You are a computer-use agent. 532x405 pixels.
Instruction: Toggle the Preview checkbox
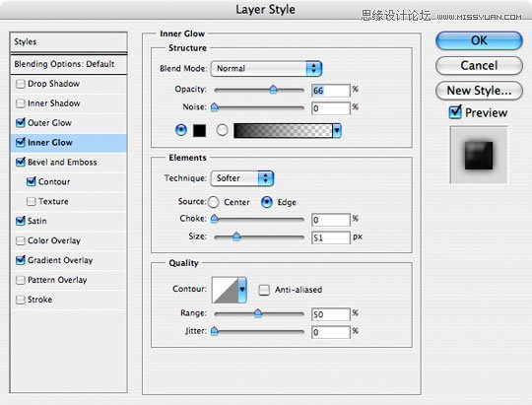coord(455,112)
